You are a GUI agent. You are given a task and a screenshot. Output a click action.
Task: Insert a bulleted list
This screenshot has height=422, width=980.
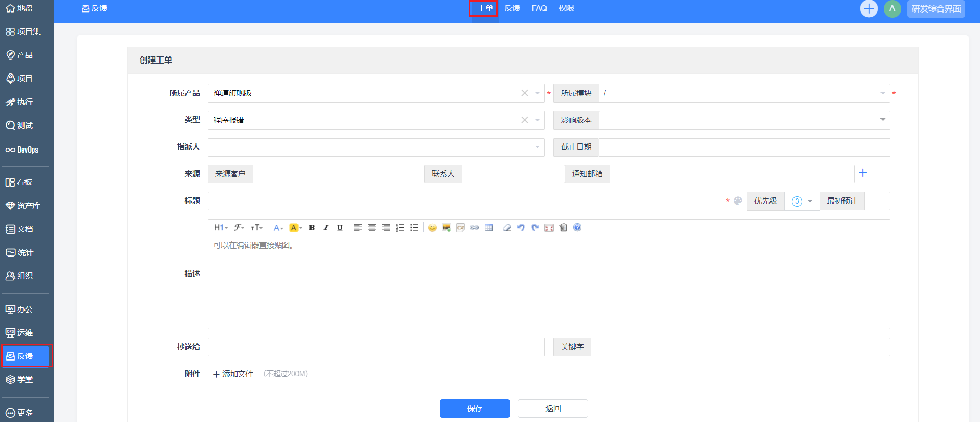tap(414, 228)
